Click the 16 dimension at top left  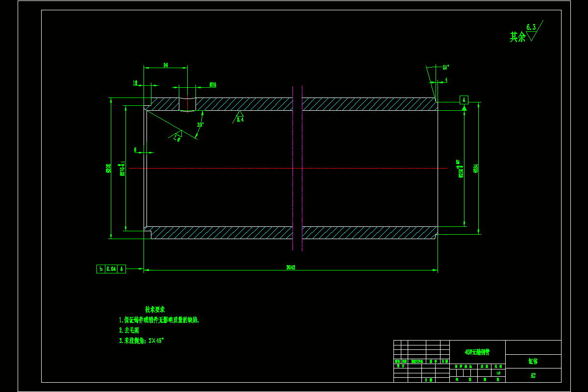click(x=135, y=83)
